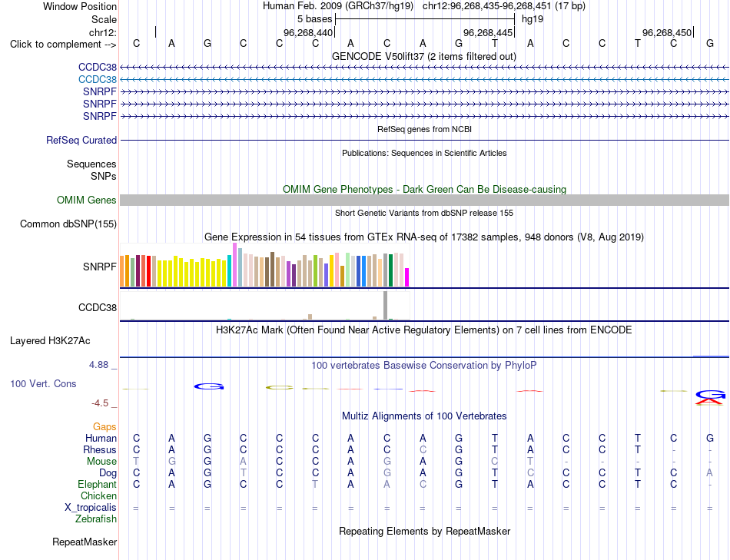Select the OMIM Genes track label
The image size is (730, 560).
[87, 200]
